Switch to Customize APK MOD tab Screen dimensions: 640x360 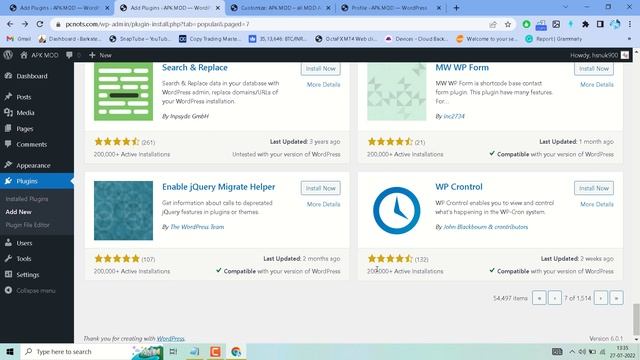[x=280, y=8]
